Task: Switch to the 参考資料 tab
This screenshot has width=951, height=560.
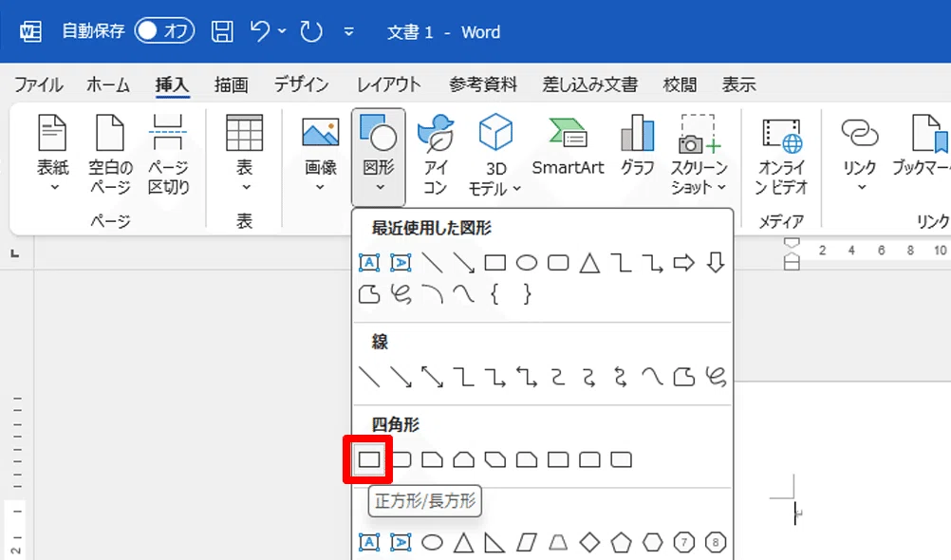Action: [x=483, y=84]
